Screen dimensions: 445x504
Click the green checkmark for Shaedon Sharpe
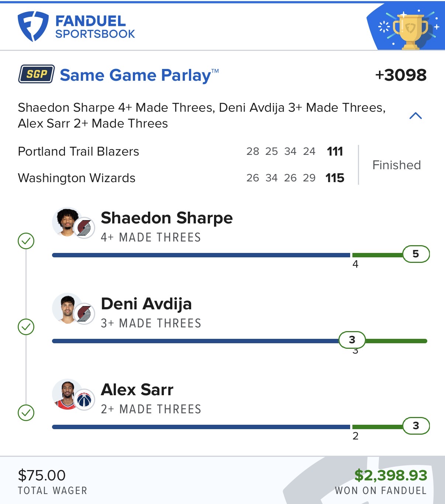click(26, 241)
